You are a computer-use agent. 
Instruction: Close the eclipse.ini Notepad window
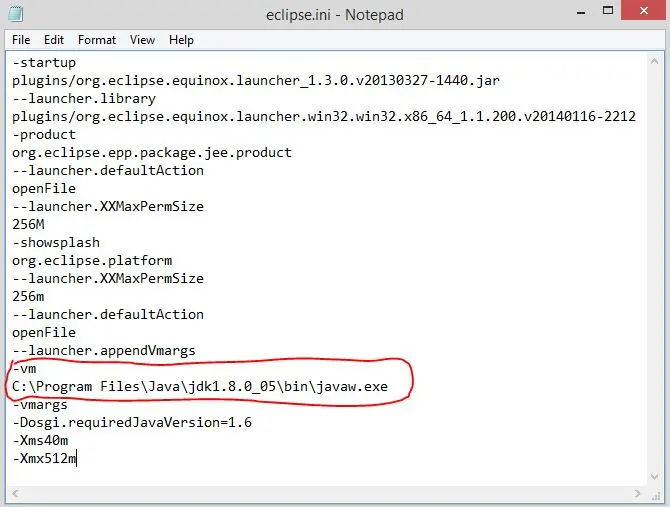point(644,11)
